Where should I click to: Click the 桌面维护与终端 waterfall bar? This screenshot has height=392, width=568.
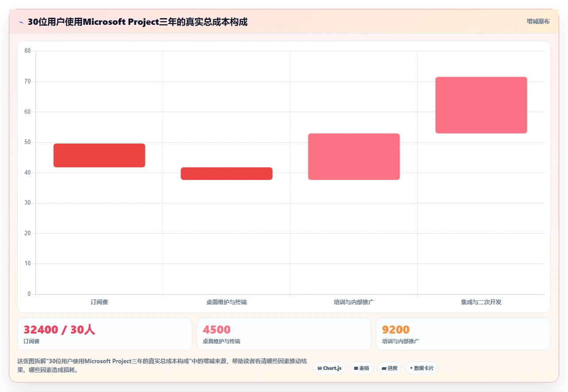click(x=226, y=174)
